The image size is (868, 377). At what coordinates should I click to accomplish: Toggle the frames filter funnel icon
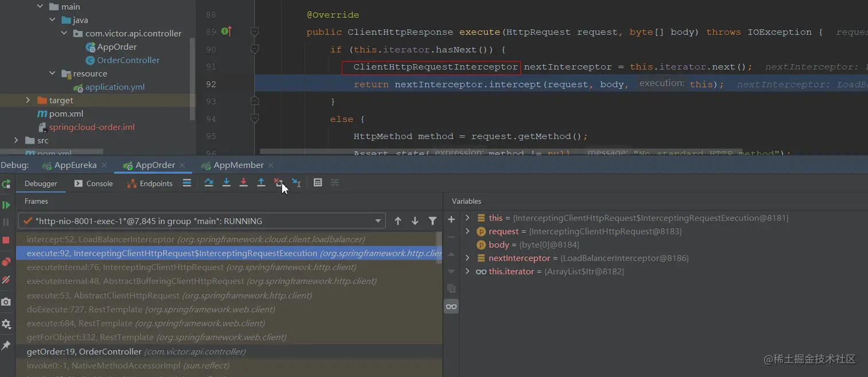click(x=433, y=221)
